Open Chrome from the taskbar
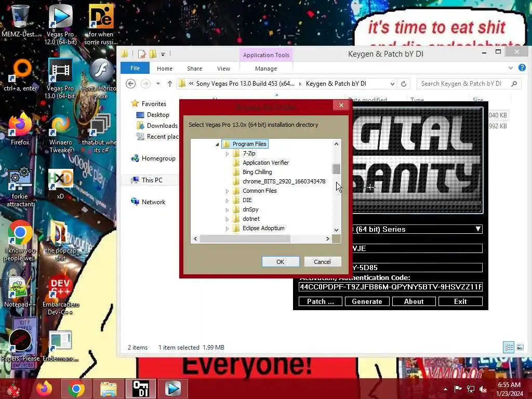 (76, 389)
